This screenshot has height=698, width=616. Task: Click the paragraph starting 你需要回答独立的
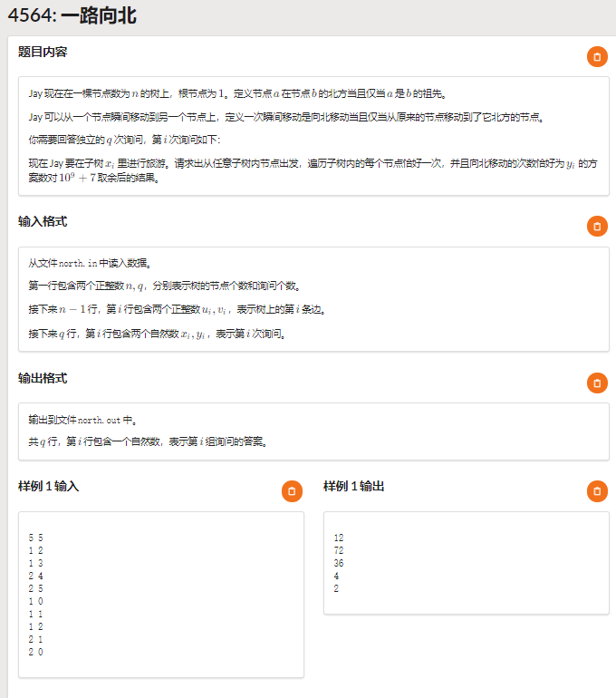click(x=125, y=141)
